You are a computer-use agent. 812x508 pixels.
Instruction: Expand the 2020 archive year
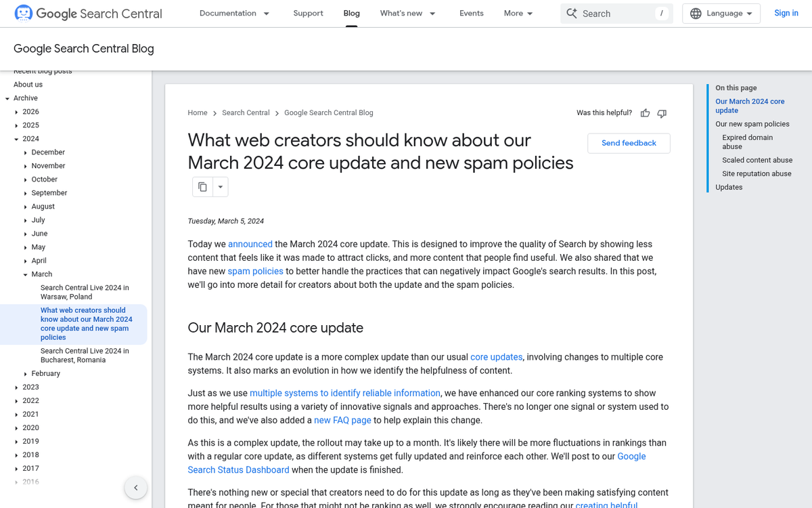(17, 428)
